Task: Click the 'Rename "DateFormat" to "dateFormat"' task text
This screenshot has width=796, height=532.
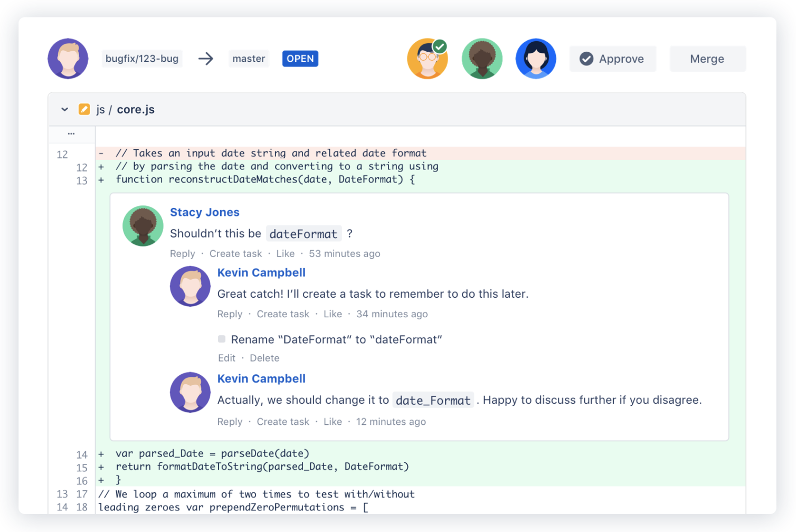Action: 336,339
